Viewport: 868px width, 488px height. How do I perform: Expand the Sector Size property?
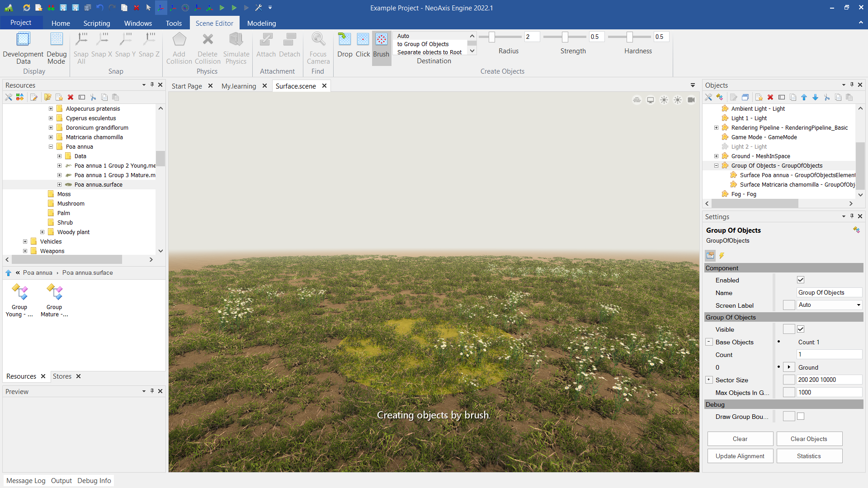[x=709, y=380]
